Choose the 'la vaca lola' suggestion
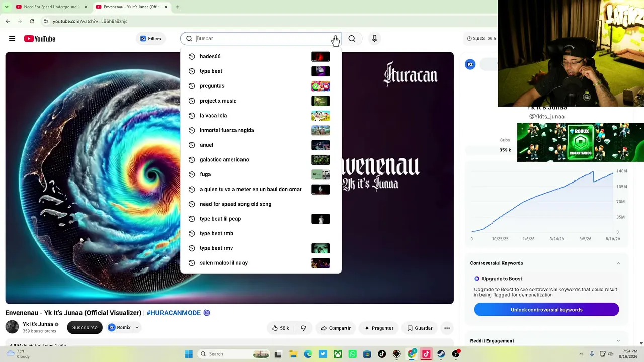Image resolution: width=644 pixels, height=362 pixels. tap(261, 116)
